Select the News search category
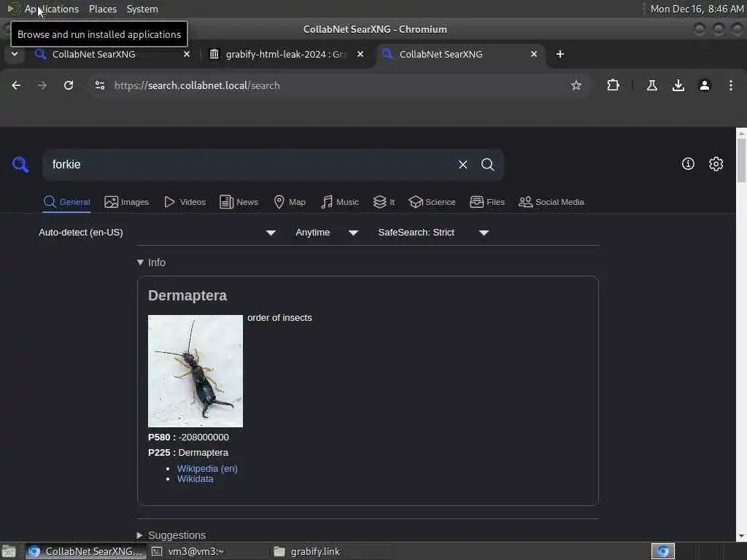The height and width of the screenshot is (560, 747). click(x=239, y=202)
